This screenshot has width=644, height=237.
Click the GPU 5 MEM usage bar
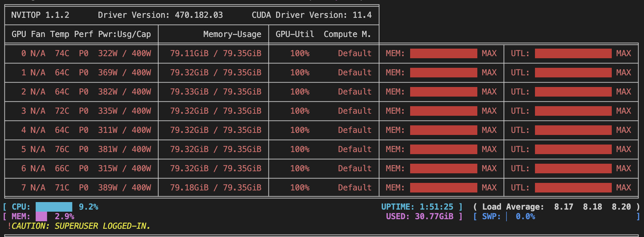(443, 149)
